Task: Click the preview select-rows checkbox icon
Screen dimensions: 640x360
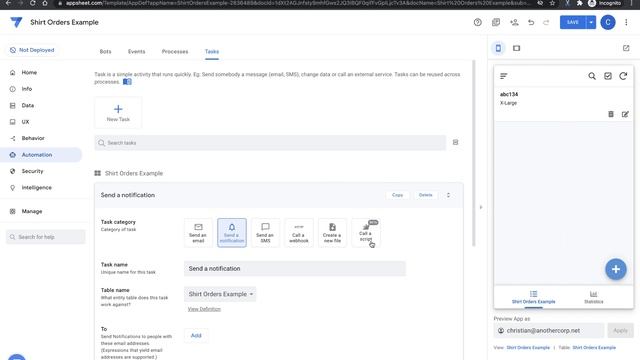Action: coord(608,76)
